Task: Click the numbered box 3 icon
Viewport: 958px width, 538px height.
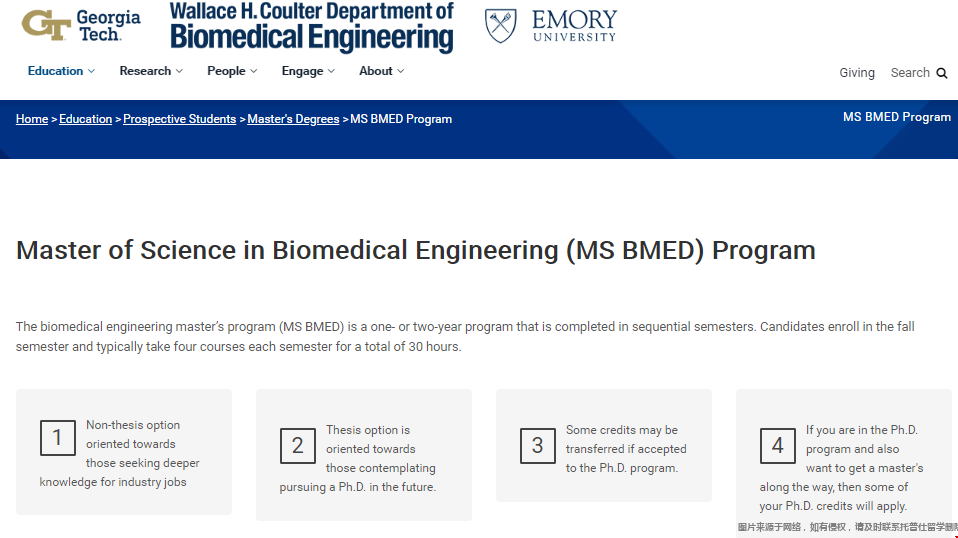Action: pyautogui.click(x=538, y=446)
